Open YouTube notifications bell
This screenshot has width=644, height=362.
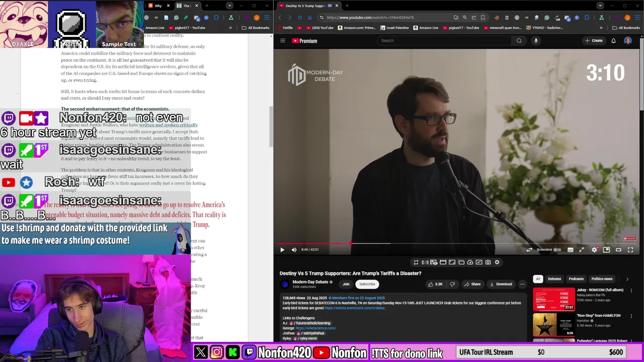pos(613,41)
